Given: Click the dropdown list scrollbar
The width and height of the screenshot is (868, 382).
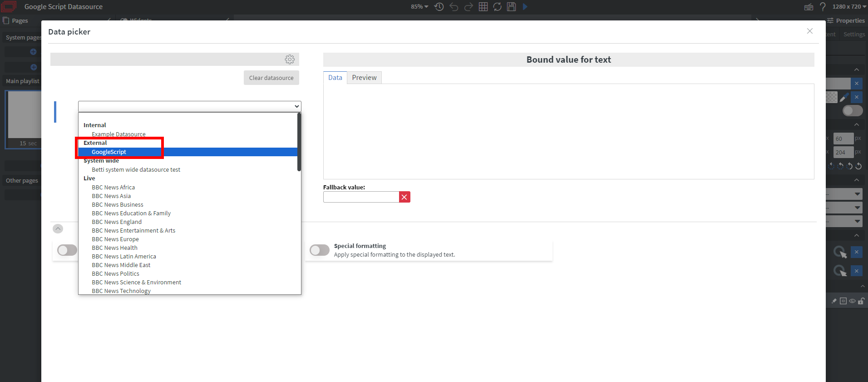Looking at the screenshot, I should pos(299,142).
